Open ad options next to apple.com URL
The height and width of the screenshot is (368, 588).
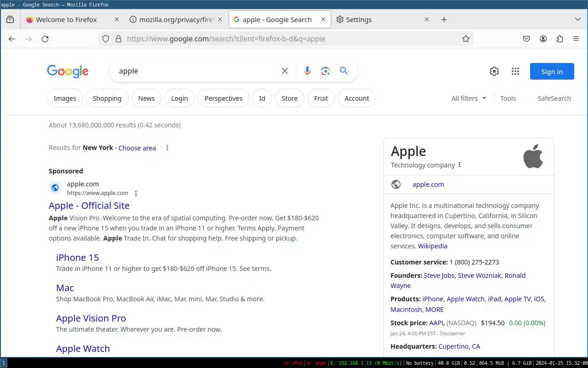[x=136, y=194]
